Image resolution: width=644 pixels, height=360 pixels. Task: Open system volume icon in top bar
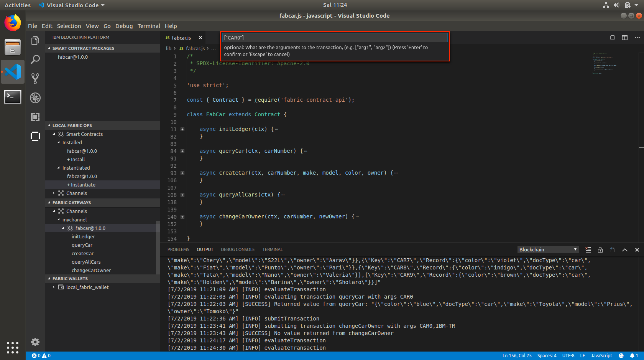tap(616, 5)
